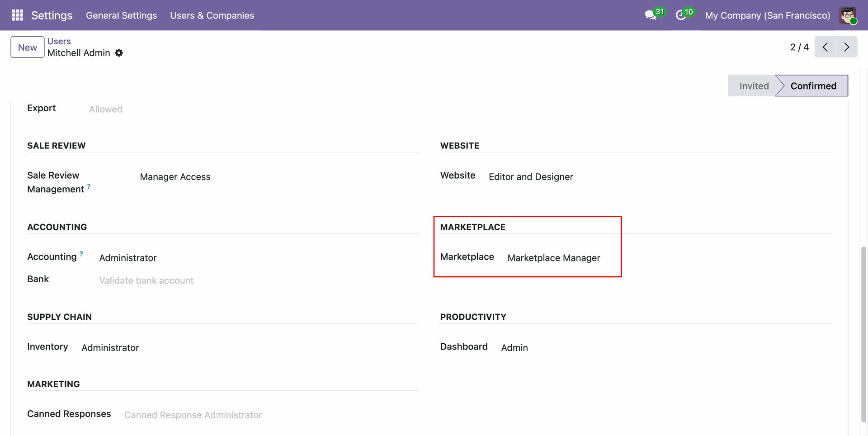
Task: Open the Export dropdown showing Allowed
Action: [x=106, y=109]
